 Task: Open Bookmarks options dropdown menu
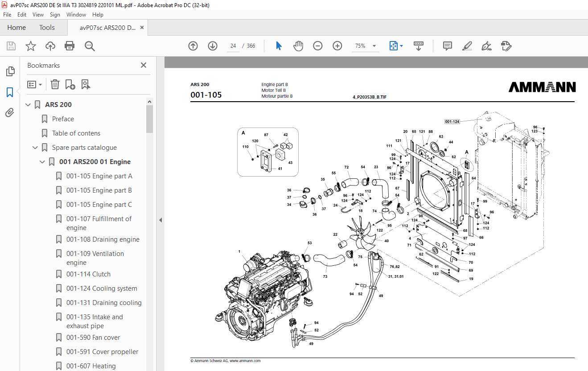pos(35,84)
